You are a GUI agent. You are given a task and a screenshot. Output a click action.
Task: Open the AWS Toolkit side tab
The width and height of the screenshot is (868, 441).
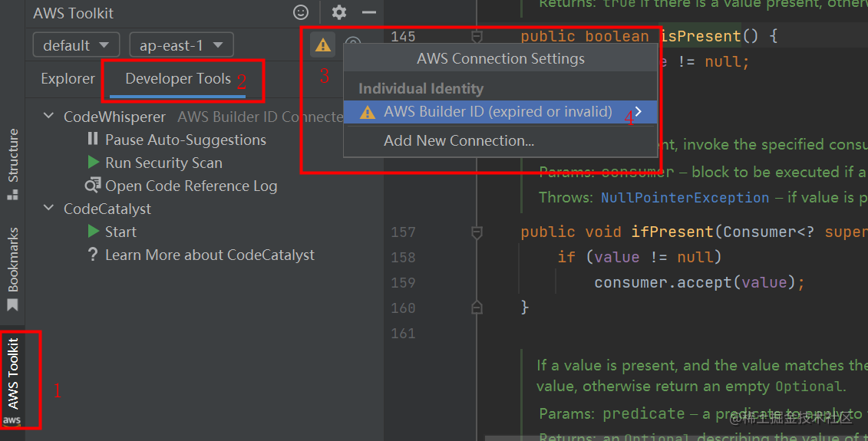[12, 380]
